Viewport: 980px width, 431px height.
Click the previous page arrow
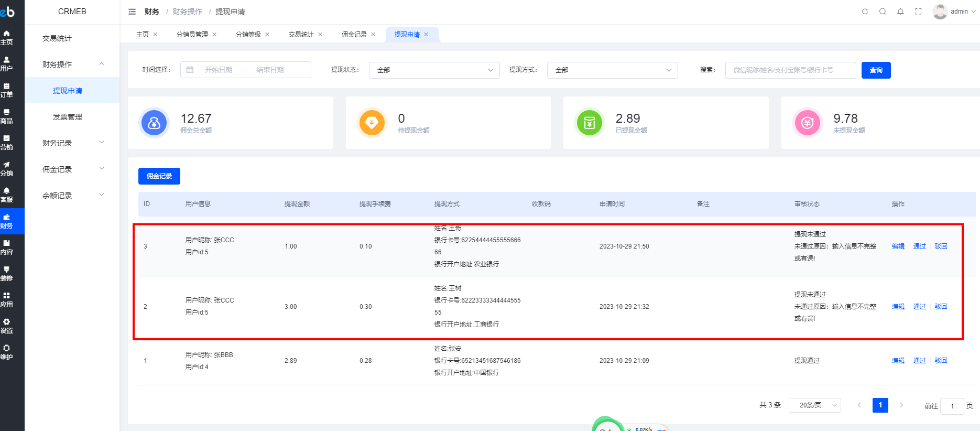point(859,405)
